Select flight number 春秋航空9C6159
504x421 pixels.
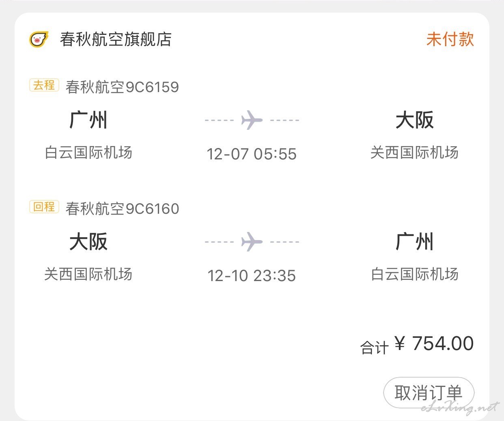[x=122, y=87]
